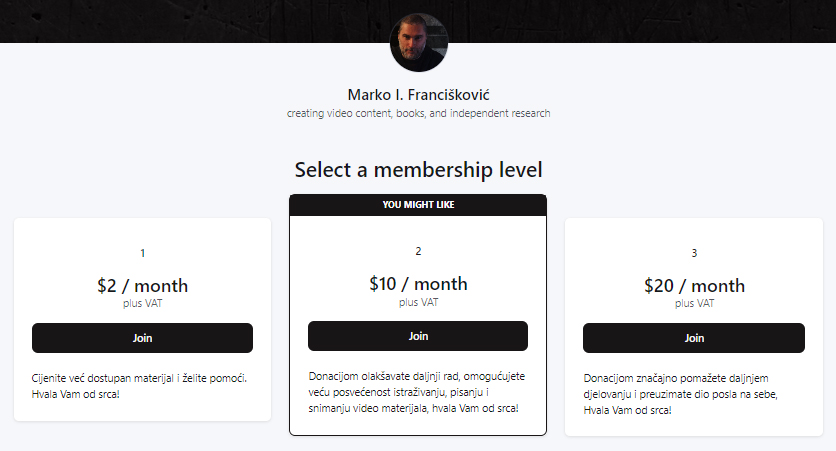Click 'plus VAT' under the $2 price
Screen dimensions: 836x451
coord(142,303)
